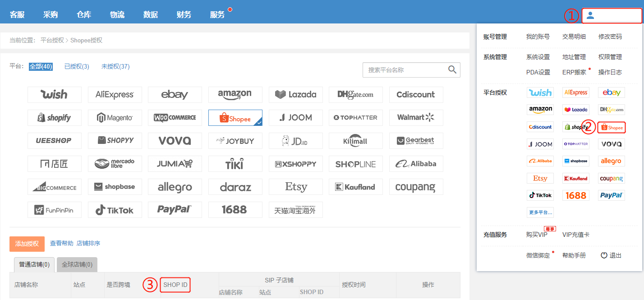Filter platforms by 未授权(37)
The image size is (644, 300).
115,67
